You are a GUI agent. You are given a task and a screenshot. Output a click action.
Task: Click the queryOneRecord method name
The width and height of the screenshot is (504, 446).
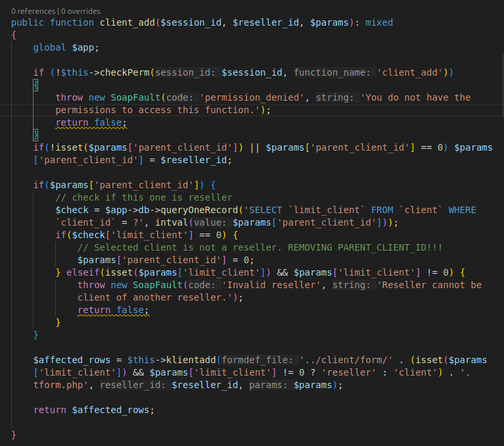point(199,210)
